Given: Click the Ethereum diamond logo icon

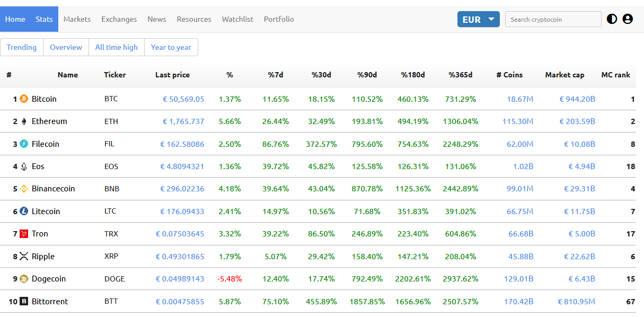Looking at the screenshot, I should click(23, 121).
